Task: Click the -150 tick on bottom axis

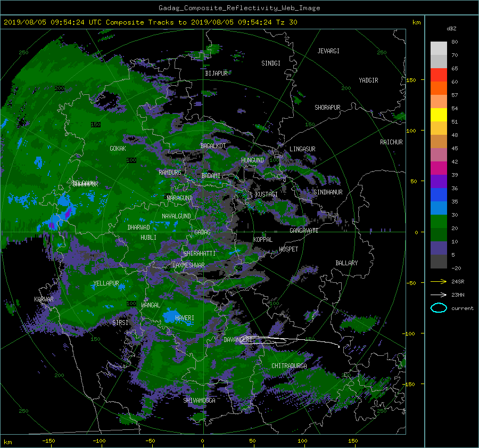Action: (48, 441)
